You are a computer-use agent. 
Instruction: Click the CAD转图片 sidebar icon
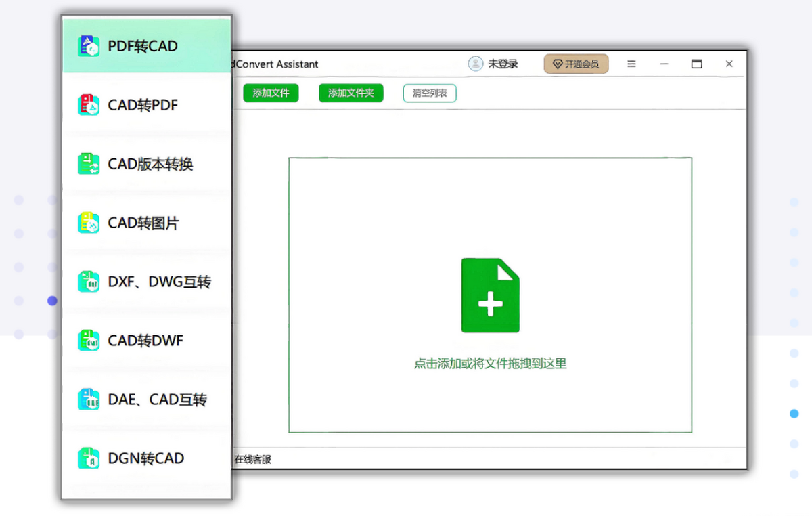pyautogui.click(x=89, y=223)
